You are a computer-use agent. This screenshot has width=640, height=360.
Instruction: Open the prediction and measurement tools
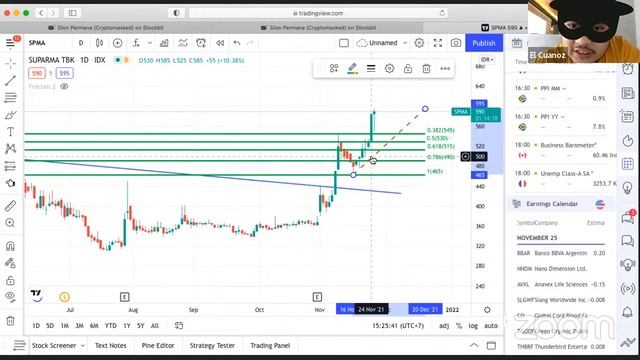click(11, 166)
